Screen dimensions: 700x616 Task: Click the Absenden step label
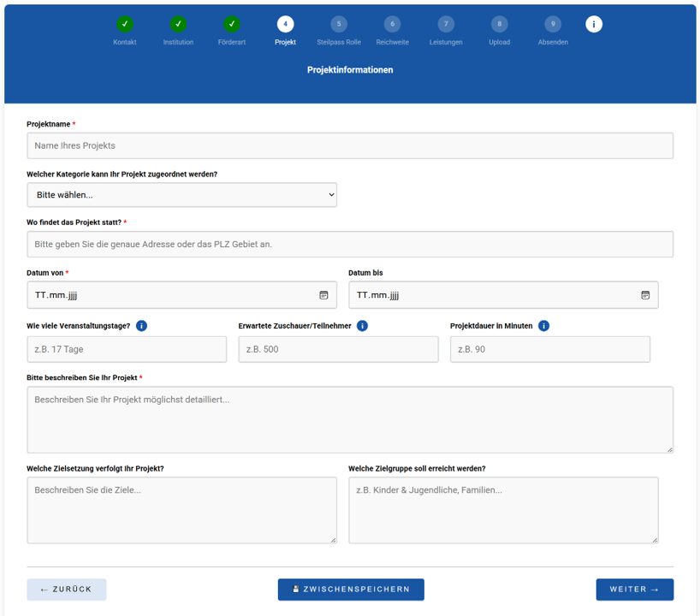553,42
